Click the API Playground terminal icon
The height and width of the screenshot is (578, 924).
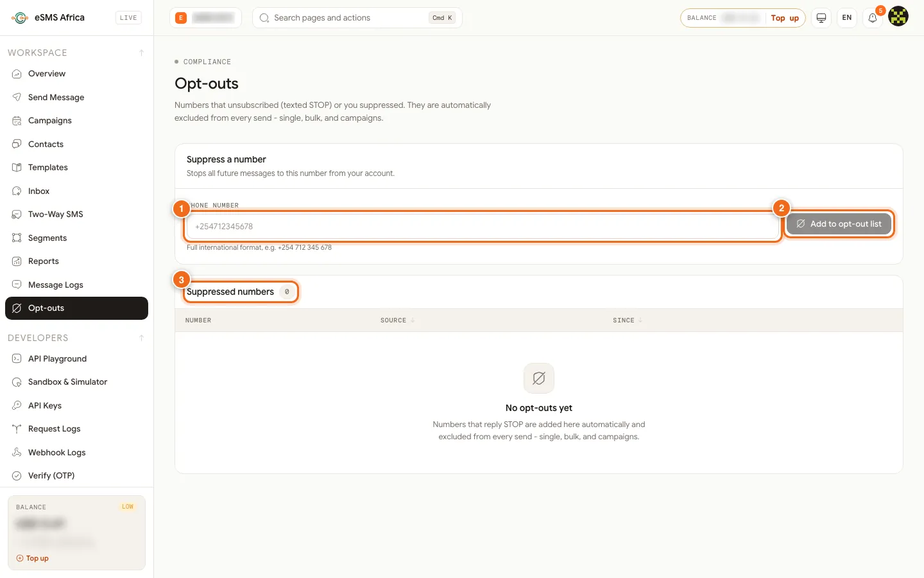click(17, 358)
